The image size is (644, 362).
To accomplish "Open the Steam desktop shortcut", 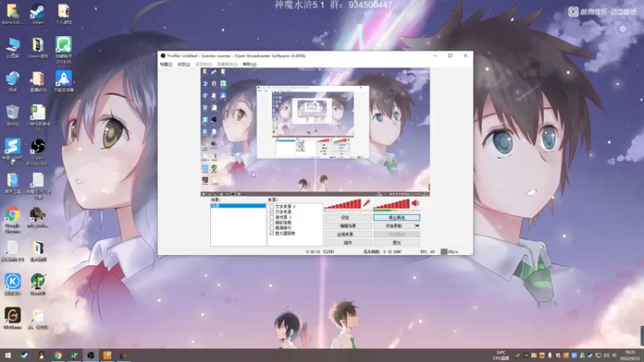I will (x=38, y=14).
